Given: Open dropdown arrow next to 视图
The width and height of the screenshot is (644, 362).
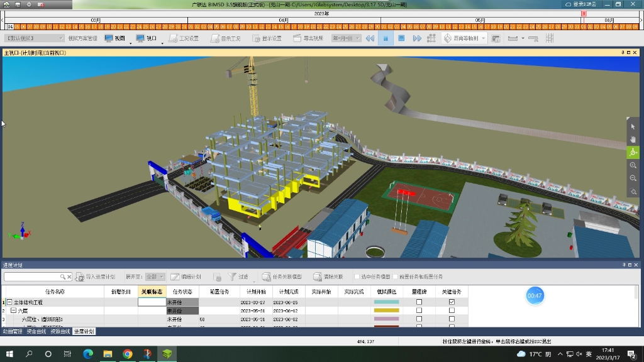Looking at the screenshot, I should click(x=131, y=43).
